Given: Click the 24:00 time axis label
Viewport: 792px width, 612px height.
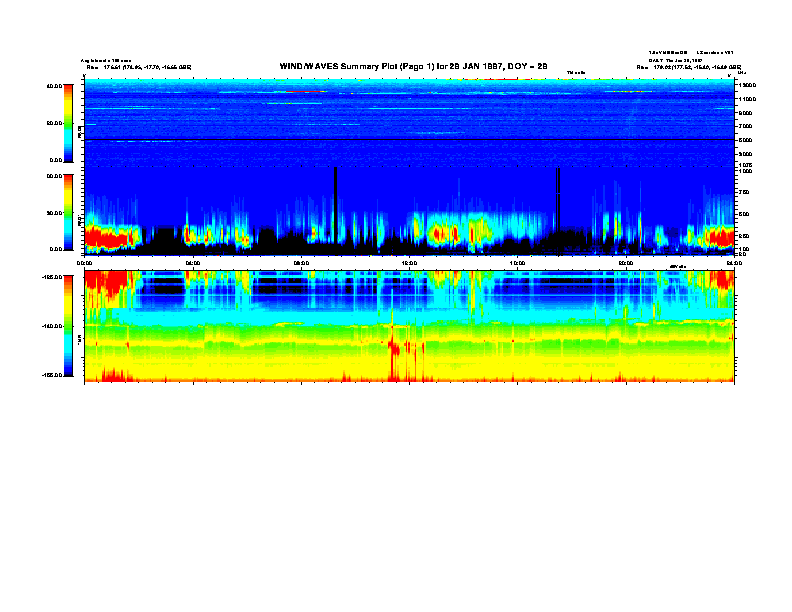Looking at the screenshot, I should [732, 263].
